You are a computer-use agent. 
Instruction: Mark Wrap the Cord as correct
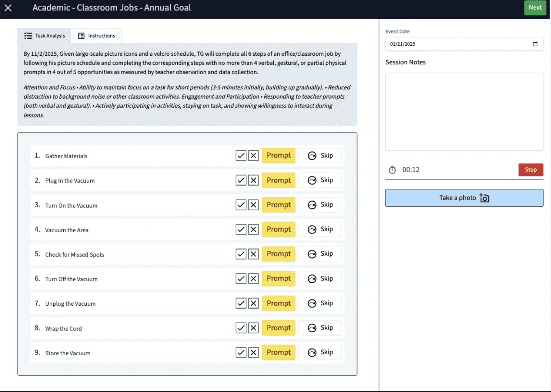click(x=241, y=328)
